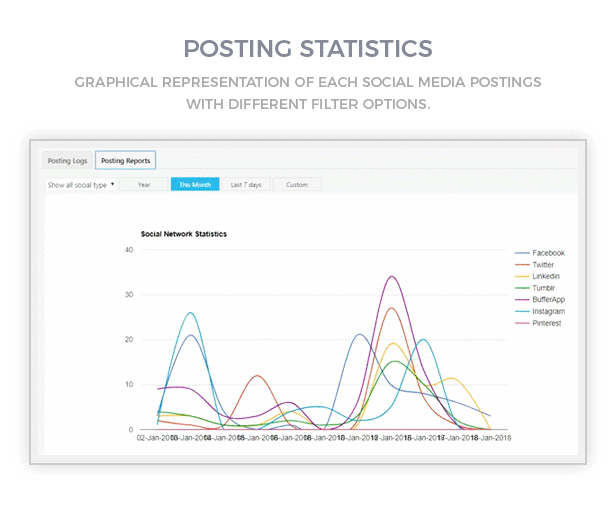Click the 40 label on the y-axis
Screen dimensions: 616x505
click(x=129, y=250)
